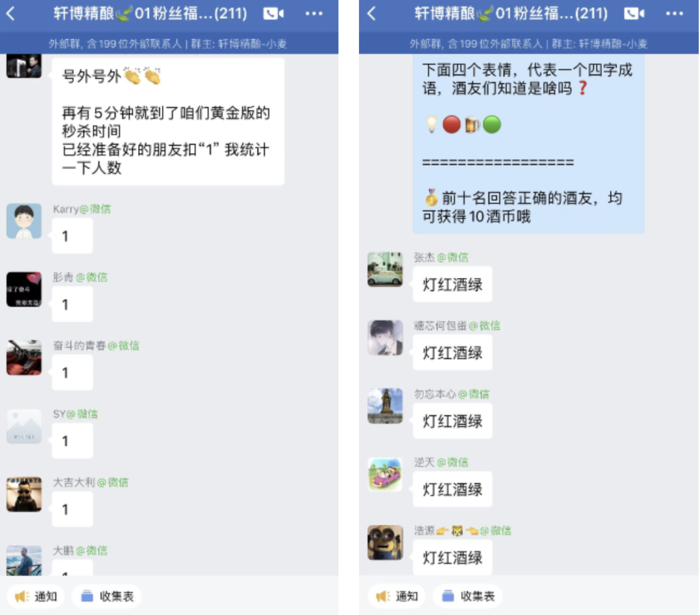Viewport: 700px width, 615px height.
Task: Open 大吉大利 avatar with sunglasses
Action: (x=24, y=494)
